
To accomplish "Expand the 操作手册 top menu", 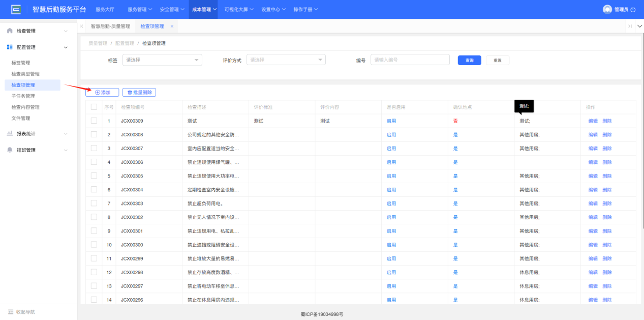I will [x=306, y=10].
